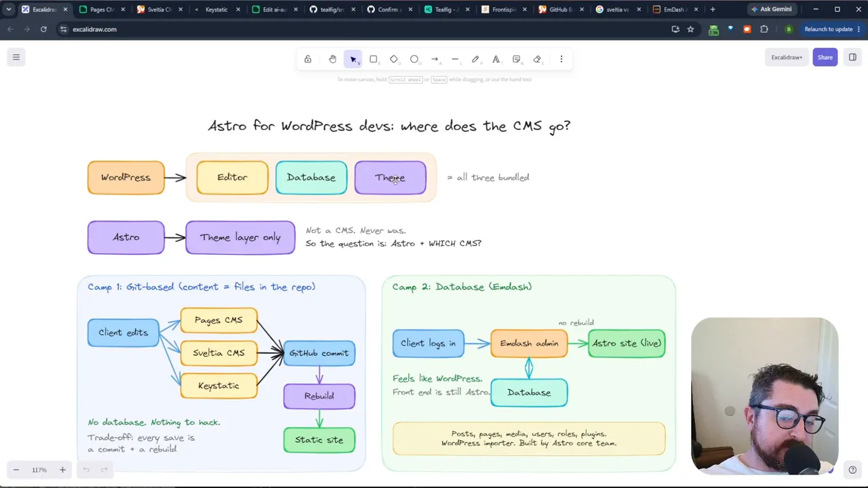Select the Diamond shape tool
The height and width of the screenshot is (488, 868).
pyautogui.click(x=394, y=59)
